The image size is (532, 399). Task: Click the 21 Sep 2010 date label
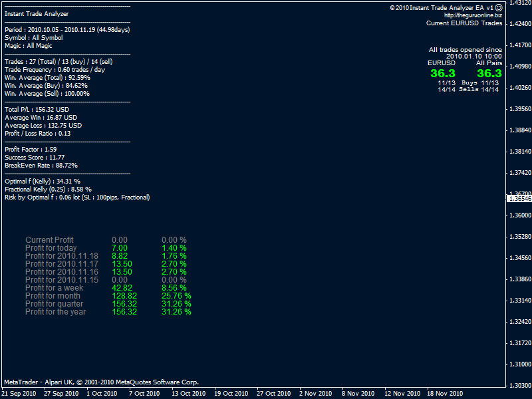coord(20,393)
